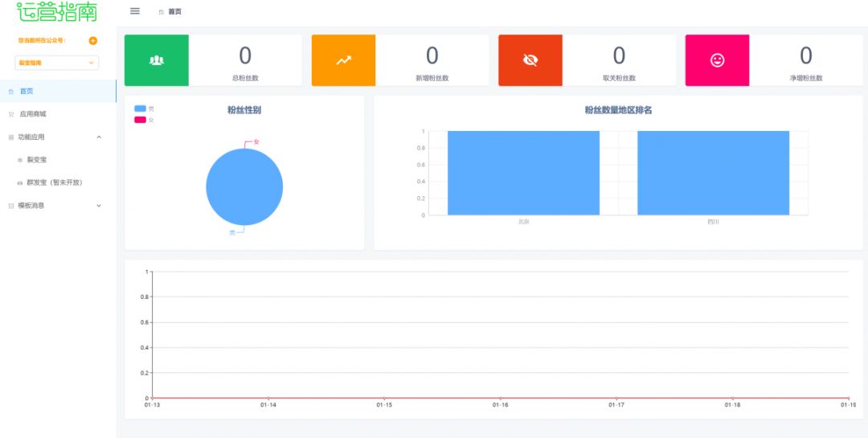Select 首页 in the left sidebar
The width and height of the screenshot is (868, 438).
coord(27,92)
